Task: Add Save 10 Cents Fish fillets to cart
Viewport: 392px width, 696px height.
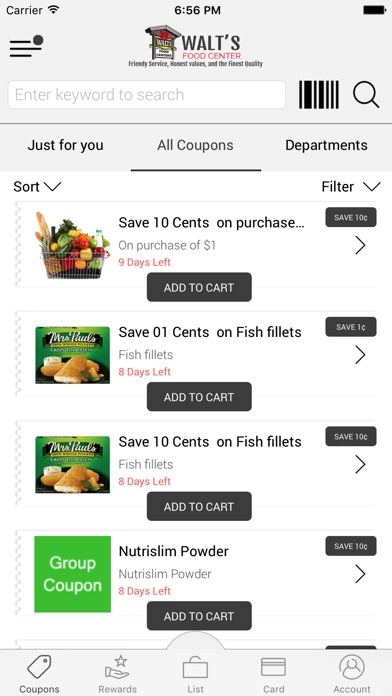Action: [x=199, y=506]
